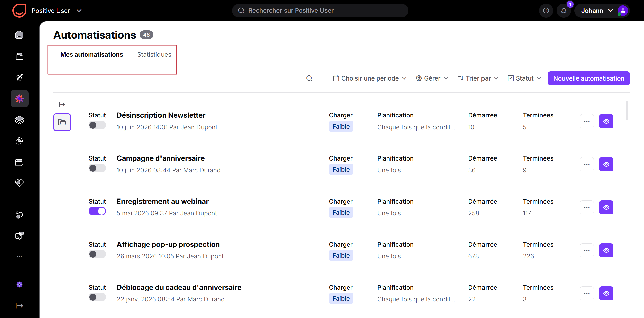Screen dimensions: 644x318
Task: Select the Automatisations flower icon in sidebar
Action: pos(19,99)
